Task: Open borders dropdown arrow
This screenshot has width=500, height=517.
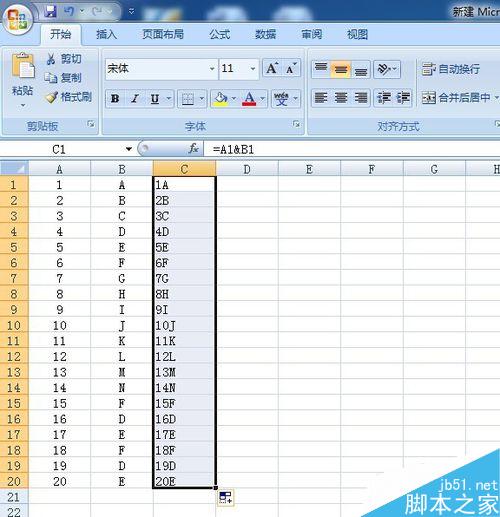Action: click(201, 99)
